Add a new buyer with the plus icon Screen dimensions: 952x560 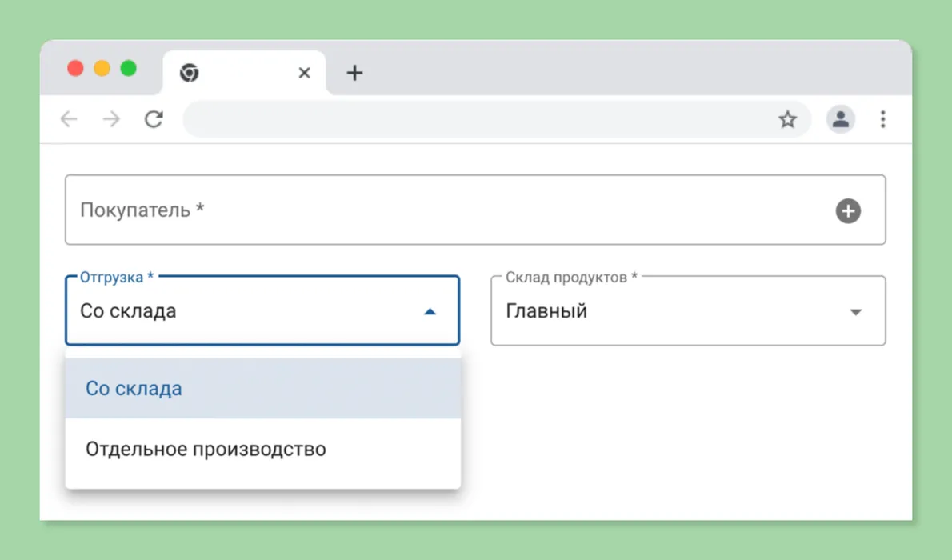point(848,210)
